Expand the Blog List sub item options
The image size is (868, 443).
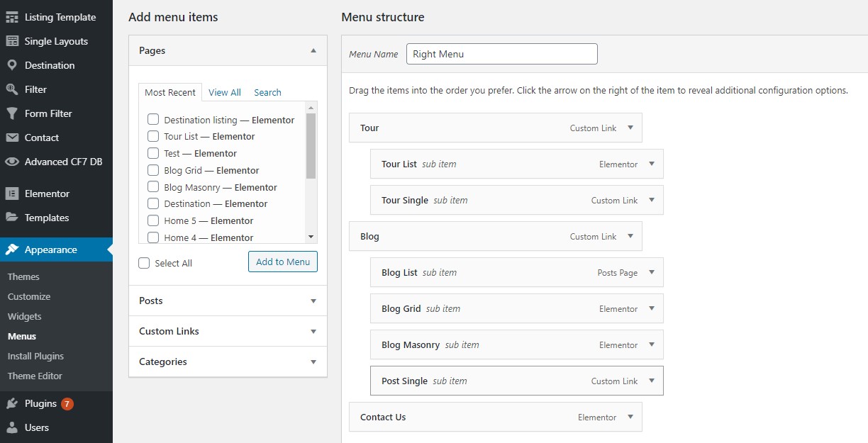652,273
